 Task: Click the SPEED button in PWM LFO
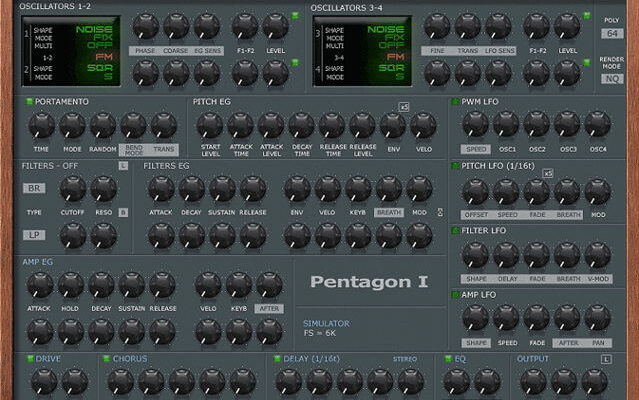point(475,150)
